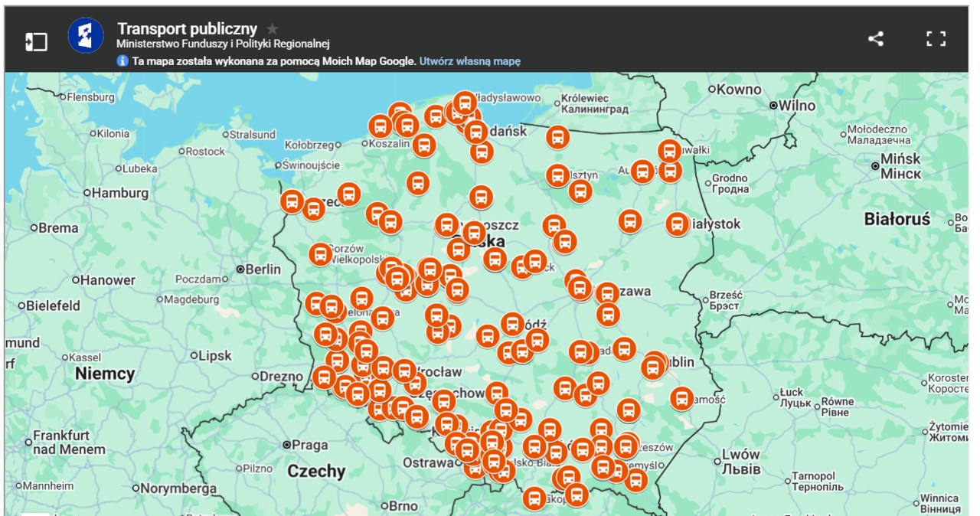The height and width of the screenshot is (516, 980).
Task: Select bus marker next to Zamość
Action: tap(682, 399)
